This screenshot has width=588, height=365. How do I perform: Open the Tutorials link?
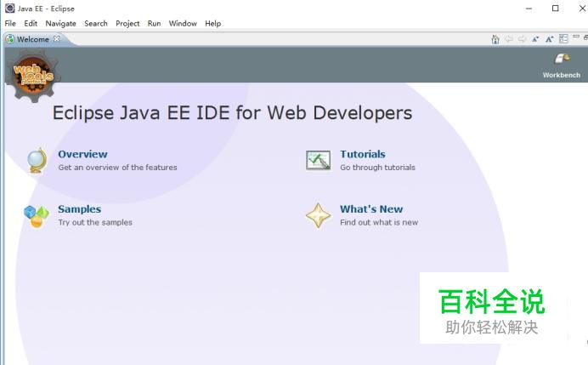click(363, 154)
